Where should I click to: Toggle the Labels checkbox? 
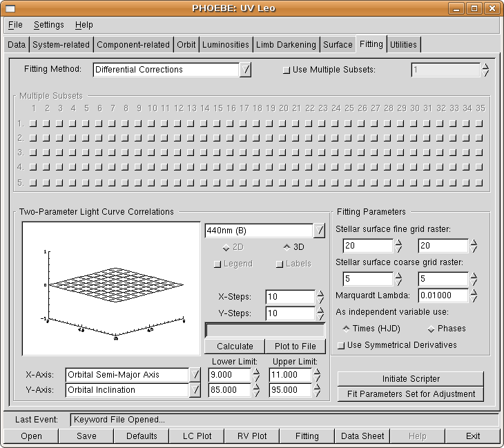click(x=280, y=264)
